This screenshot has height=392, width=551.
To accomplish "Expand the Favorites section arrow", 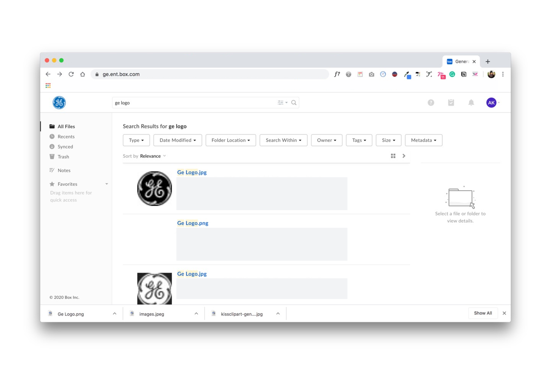I will 107,184.
